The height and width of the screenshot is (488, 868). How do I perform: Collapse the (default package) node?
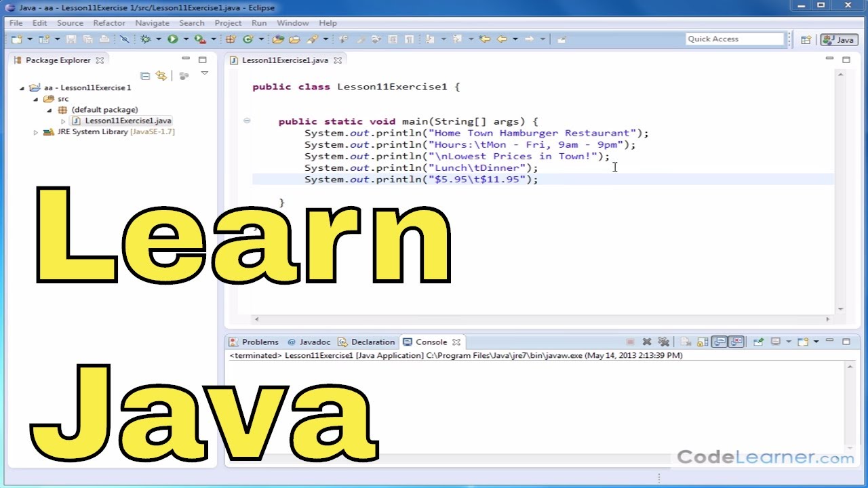click(x=50, y=110)
